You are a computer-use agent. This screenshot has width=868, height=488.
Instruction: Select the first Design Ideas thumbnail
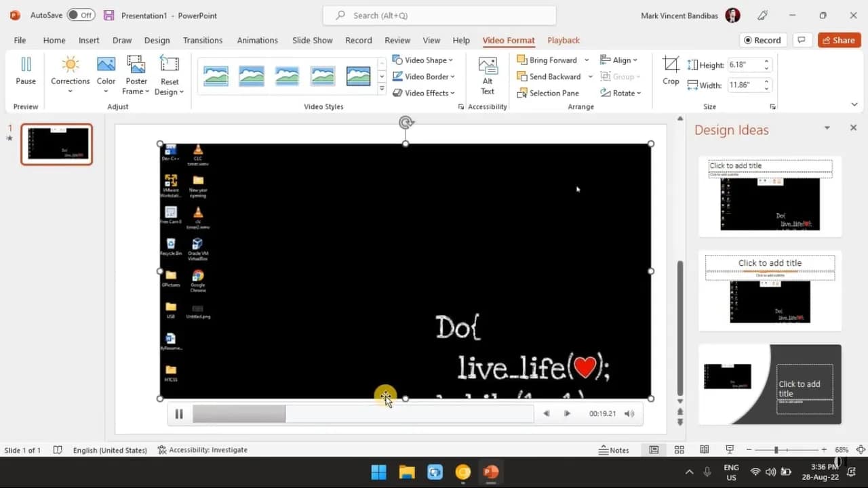pos(770,196)
